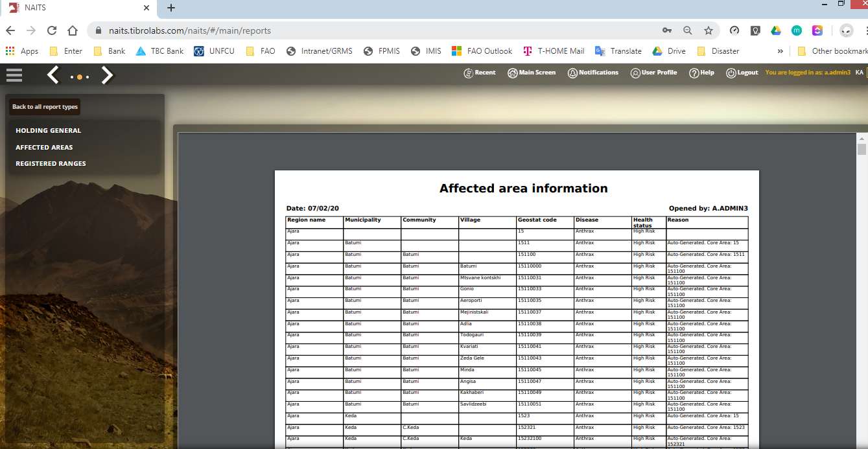This screenshot has height=449, width=868.
Task: Click the browser profile avatar
Action: coord(846,30)
